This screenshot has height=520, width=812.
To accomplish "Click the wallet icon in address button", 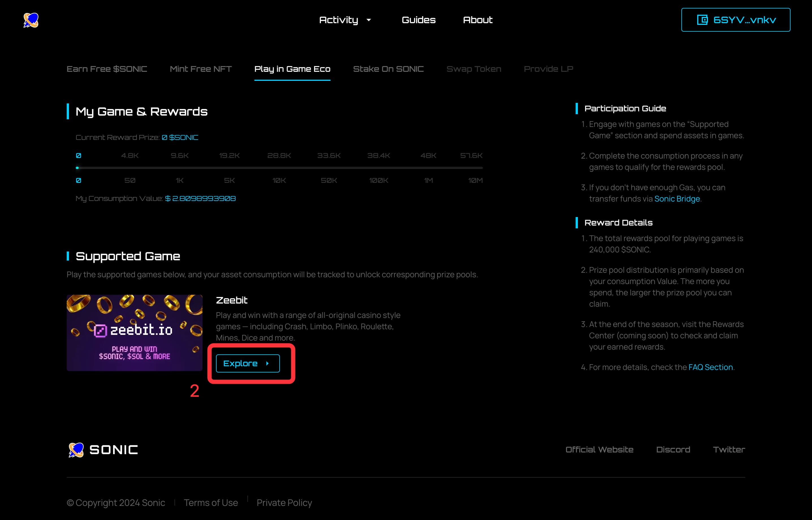I will point(702,19).
